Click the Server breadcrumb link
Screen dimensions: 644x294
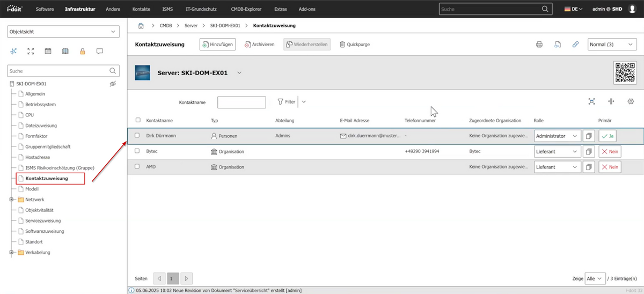(x=191, y=25)
